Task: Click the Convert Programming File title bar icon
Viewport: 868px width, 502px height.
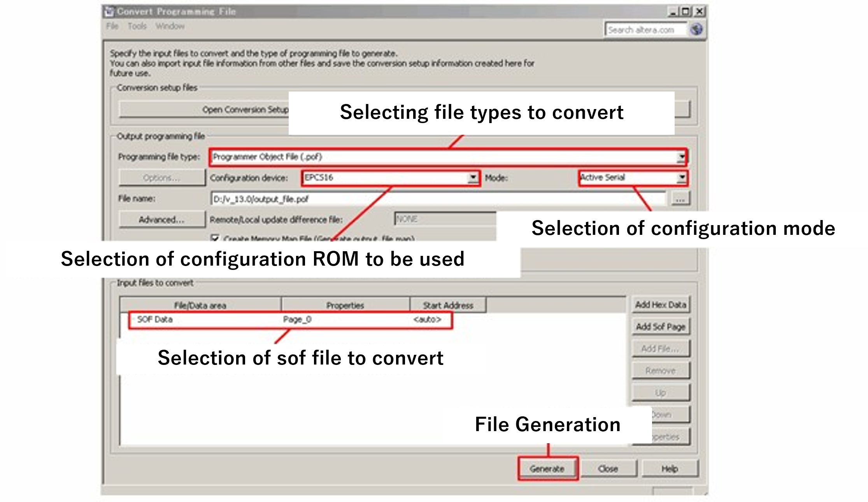Action: click(110, 11)
